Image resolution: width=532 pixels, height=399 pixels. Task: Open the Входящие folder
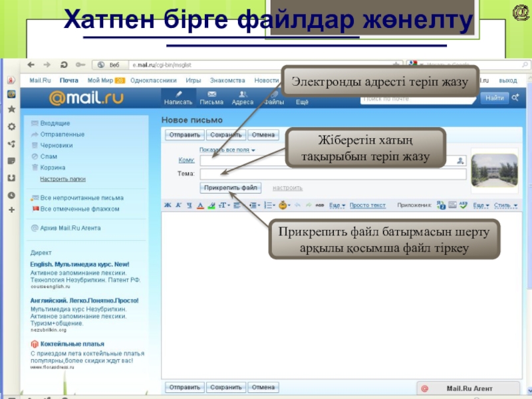(55, 123)
